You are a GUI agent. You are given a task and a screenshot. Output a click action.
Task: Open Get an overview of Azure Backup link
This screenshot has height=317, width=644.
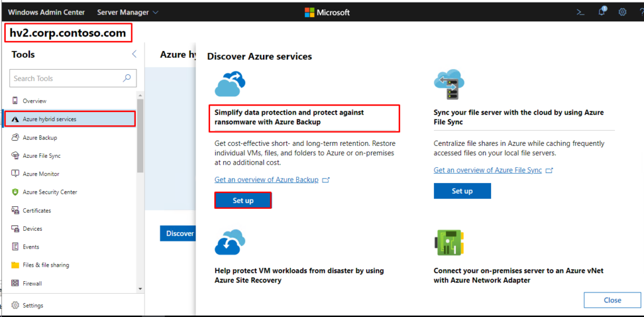[267, 180]
